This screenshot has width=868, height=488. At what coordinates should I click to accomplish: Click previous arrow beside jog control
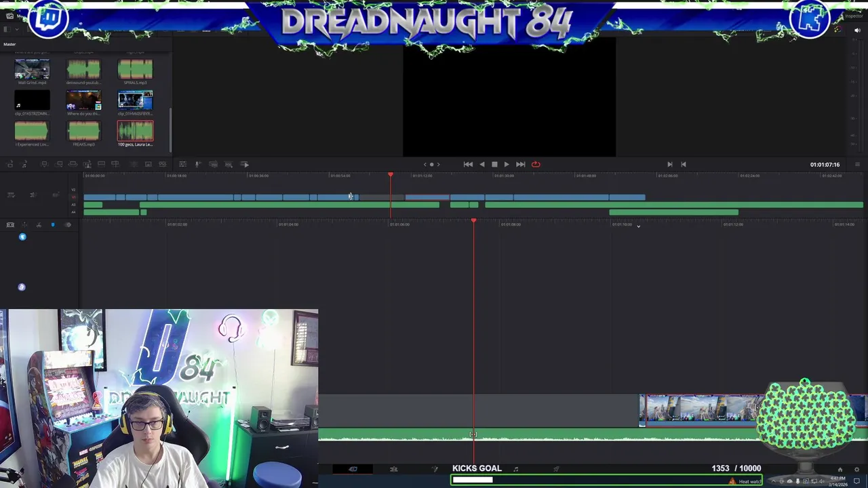click(x=425, y=164)
